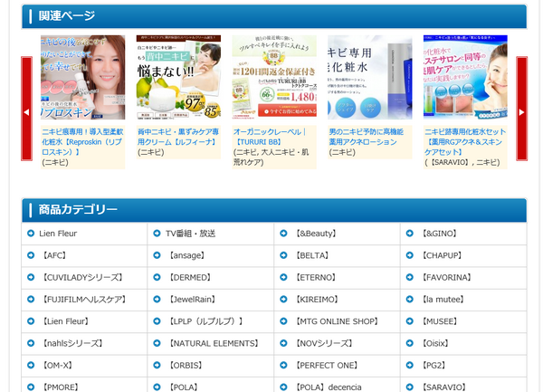Select the 【BELTA】 category
This screenshot has width=543, height=392.
(312, 255)
